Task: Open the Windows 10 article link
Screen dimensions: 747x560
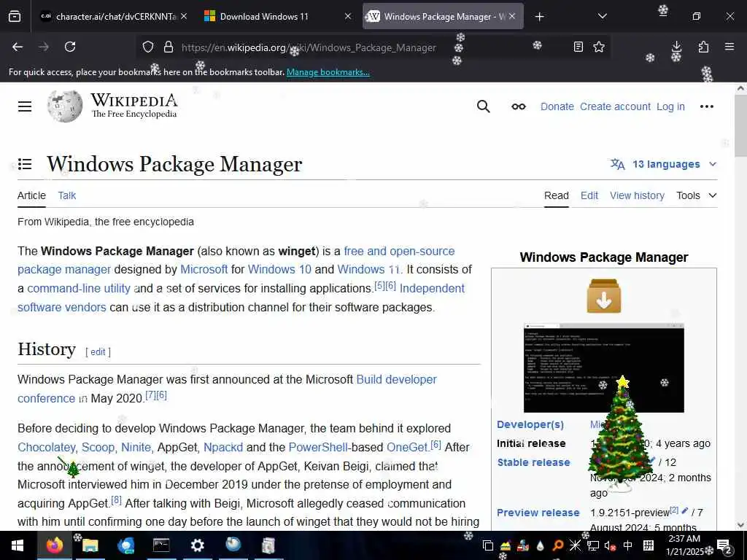Action: (279, 270)
